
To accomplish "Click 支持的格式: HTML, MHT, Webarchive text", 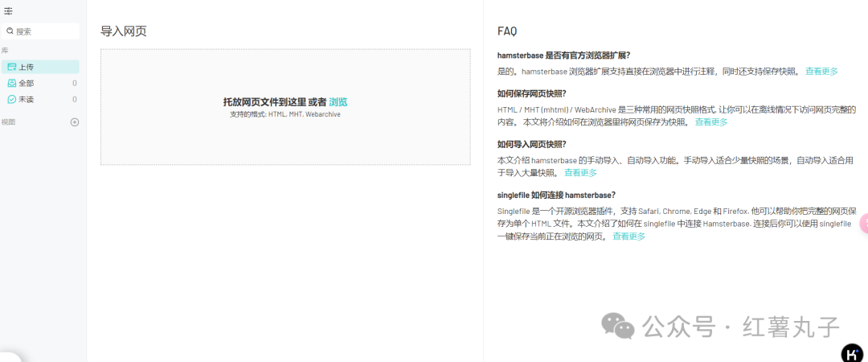I will [285, 114].
